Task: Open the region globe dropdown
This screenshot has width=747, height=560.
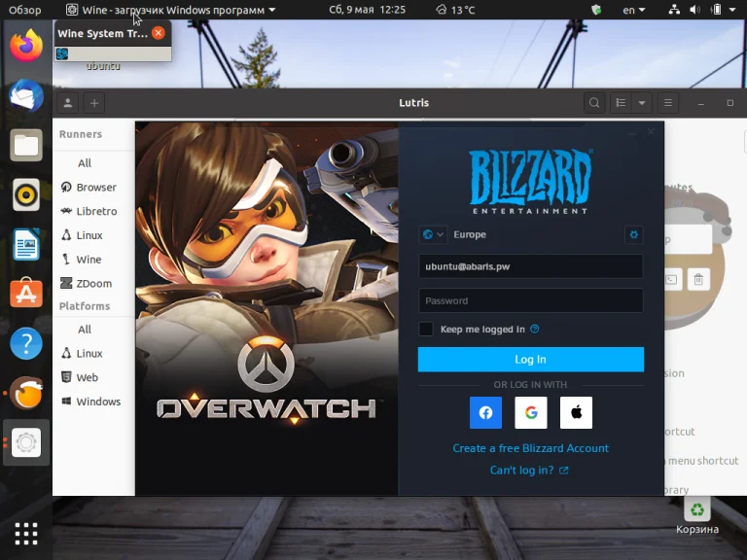Action: (433, 234)
